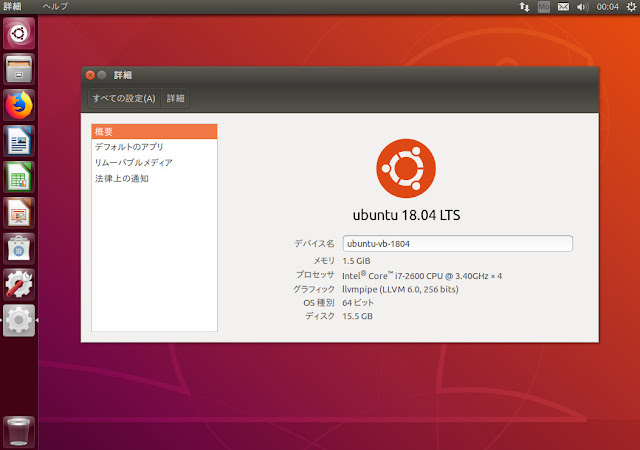
Task: Click the 詳細 window title text
Action: (x=122, y=75)
